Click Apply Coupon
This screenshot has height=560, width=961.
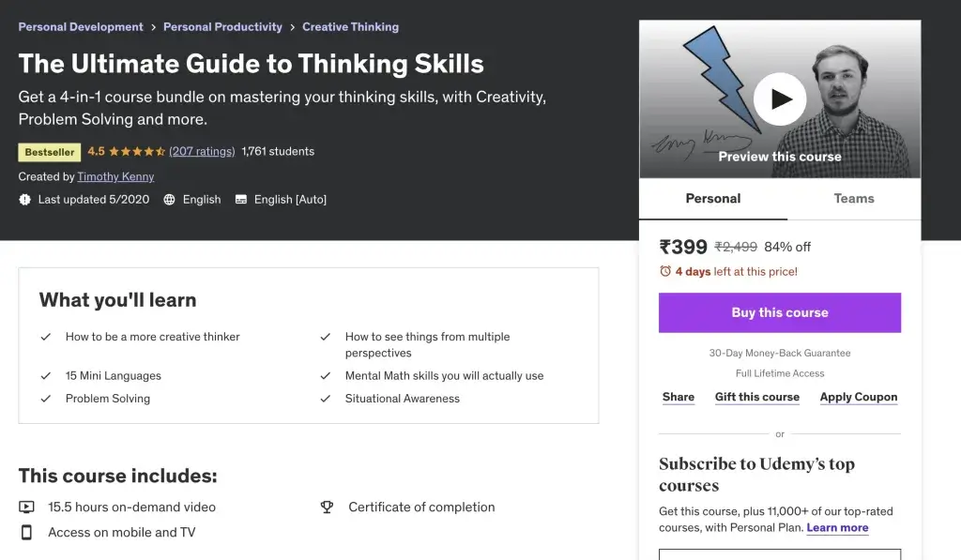coord(859,398)
